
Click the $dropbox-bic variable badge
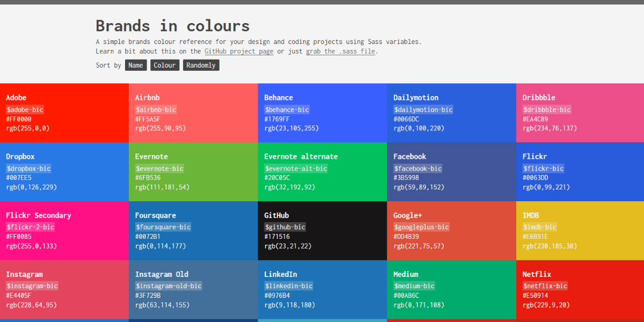coord(28,168)
